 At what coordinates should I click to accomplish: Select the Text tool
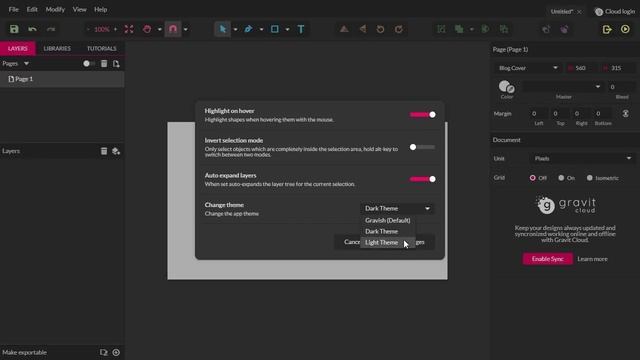[301, 29]
